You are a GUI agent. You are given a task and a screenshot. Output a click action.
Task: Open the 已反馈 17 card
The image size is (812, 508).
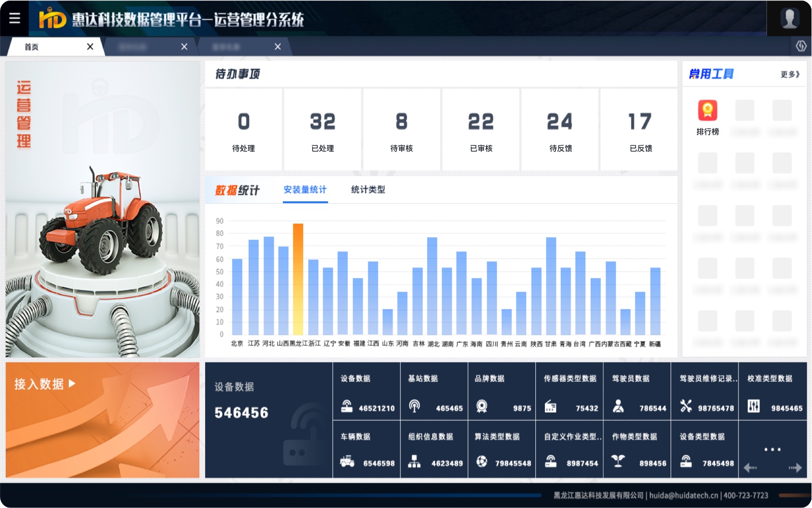point(639,130)
